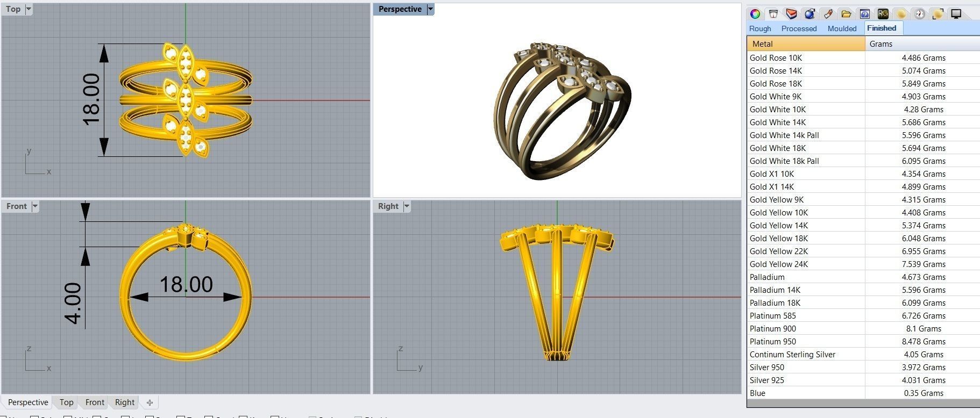Sort by the Metal column header
This screenshot has width=980, height=418.
coord(806,44)
